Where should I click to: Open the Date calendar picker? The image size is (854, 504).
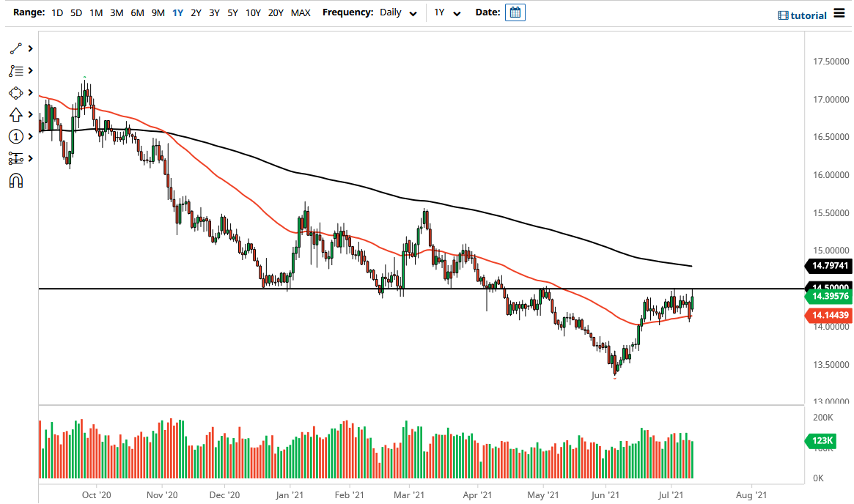(x=514, y=12)
